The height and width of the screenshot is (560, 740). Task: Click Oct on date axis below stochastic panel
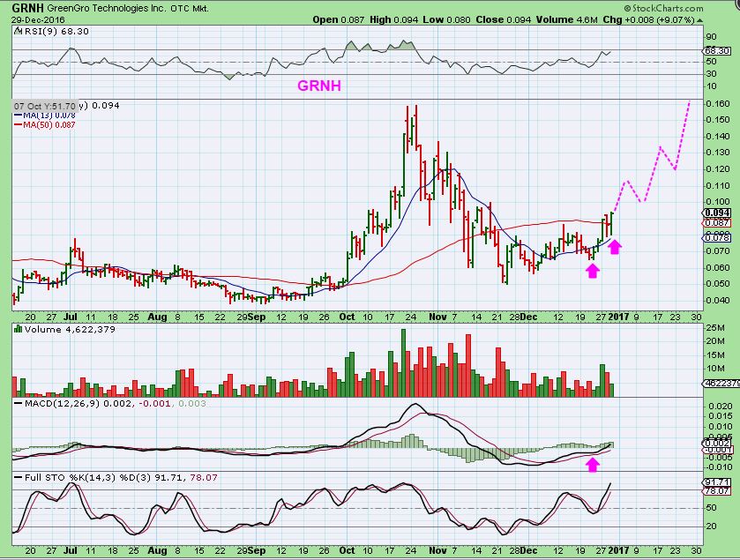click(347, 550)
